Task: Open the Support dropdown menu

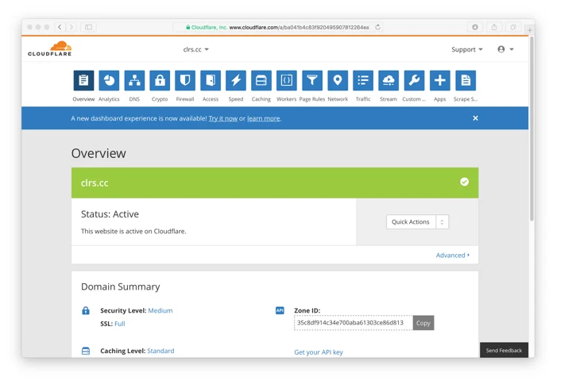Action: (x=467, y=49)
